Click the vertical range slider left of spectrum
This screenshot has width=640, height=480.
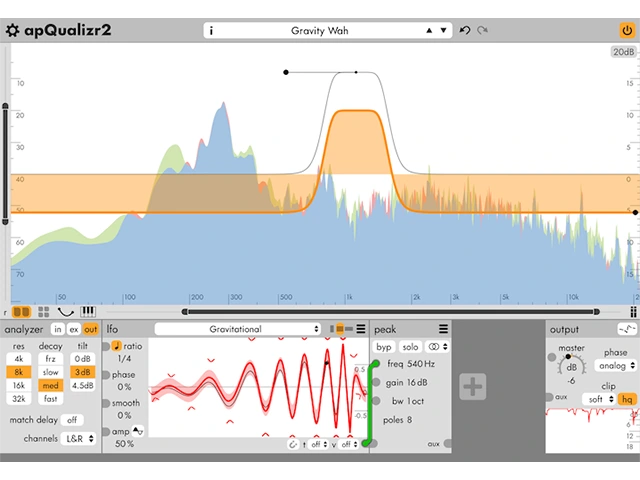(x=5, y=164)
